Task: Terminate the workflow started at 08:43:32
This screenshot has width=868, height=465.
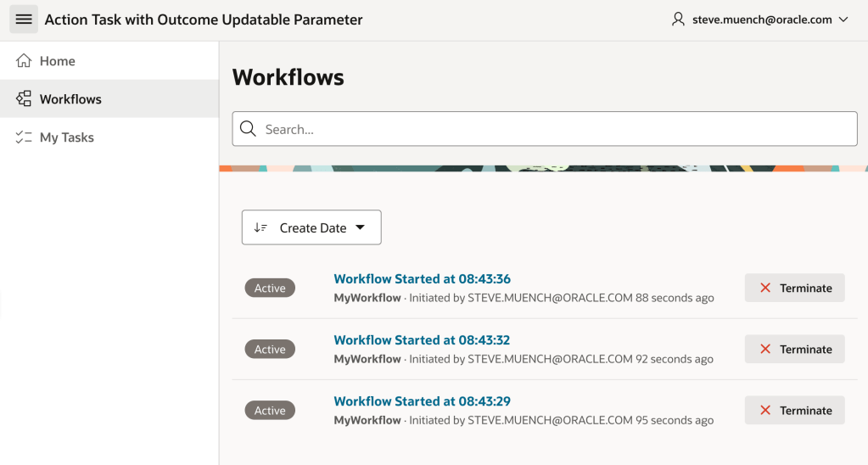Action: click(794, 350)
